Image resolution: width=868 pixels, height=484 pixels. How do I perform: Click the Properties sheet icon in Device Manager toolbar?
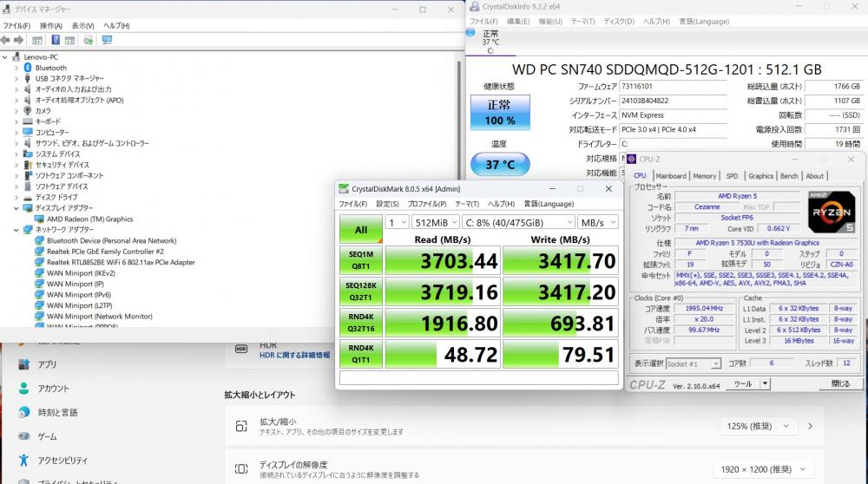coord(69,41)
